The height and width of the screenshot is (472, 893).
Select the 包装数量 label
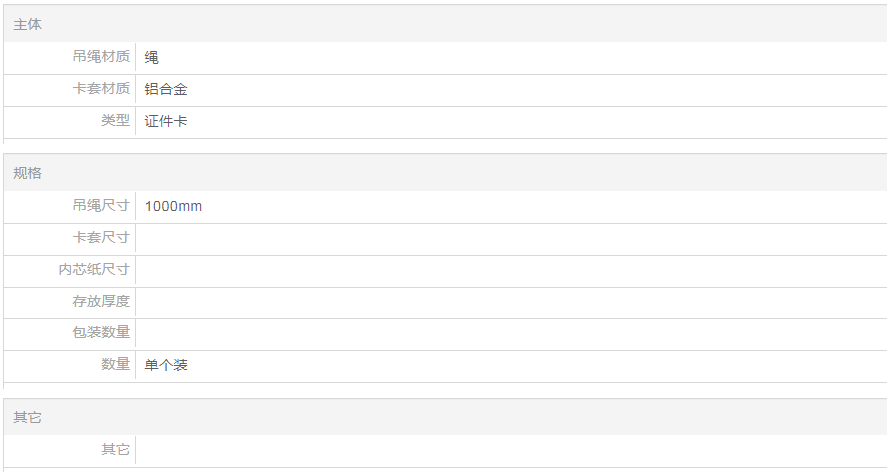pos(101,333)
